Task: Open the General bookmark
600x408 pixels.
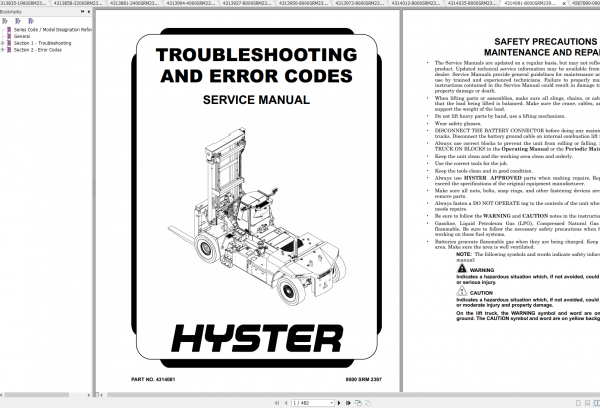Action: point(22,36)
